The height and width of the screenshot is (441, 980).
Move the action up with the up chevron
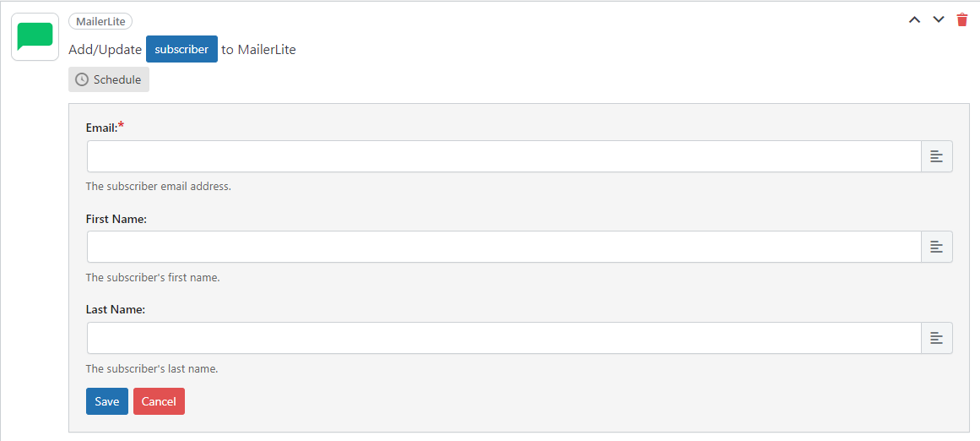914,19
